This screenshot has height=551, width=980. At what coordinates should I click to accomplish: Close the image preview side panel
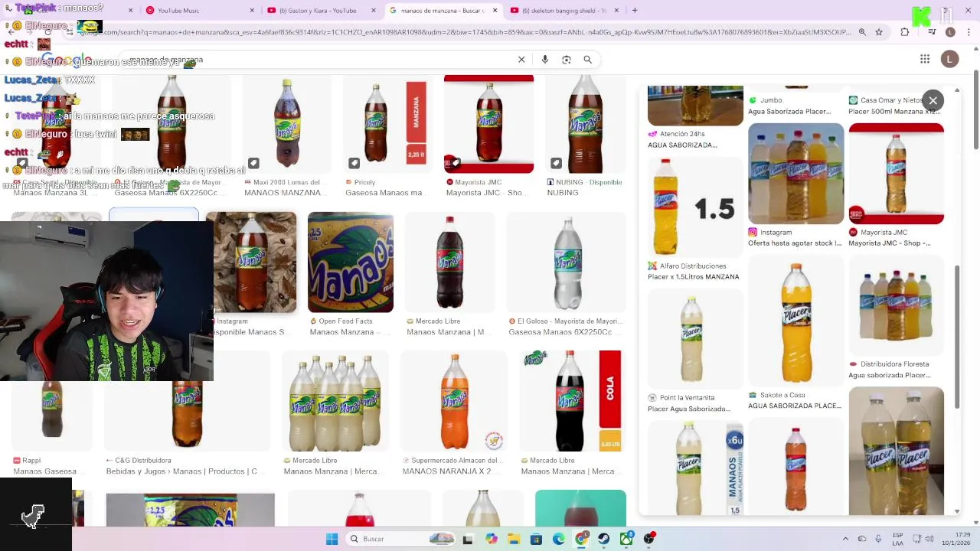click(x=933, y=100)
